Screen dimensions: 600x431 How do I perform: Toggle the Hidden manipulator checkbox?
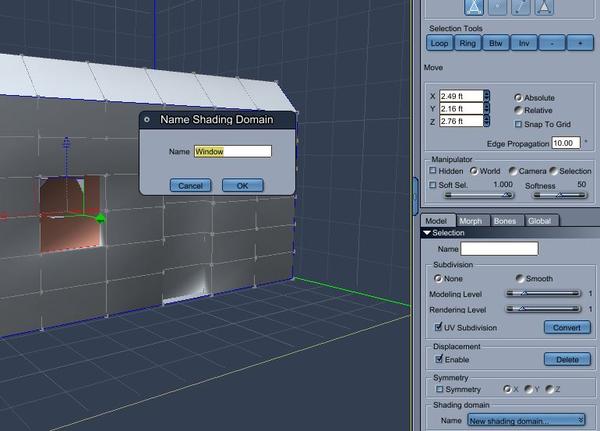coord(433,170)
